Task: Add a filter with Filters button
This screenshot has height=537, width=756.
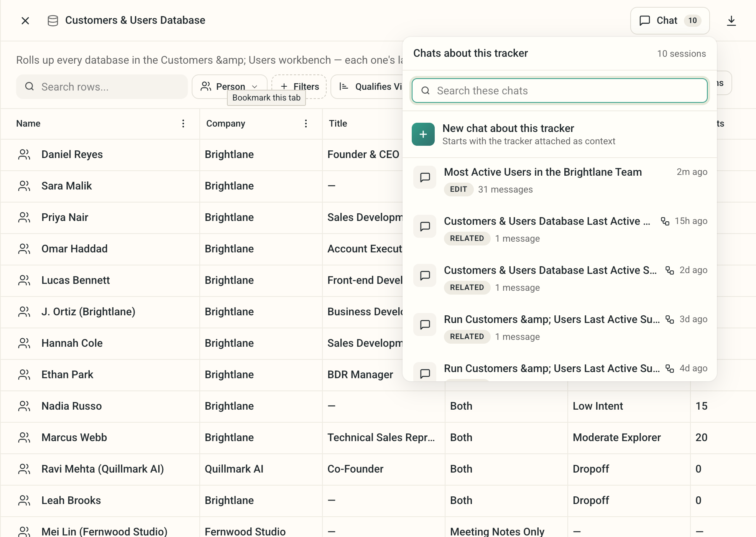Action: click(x=299, y=87)
